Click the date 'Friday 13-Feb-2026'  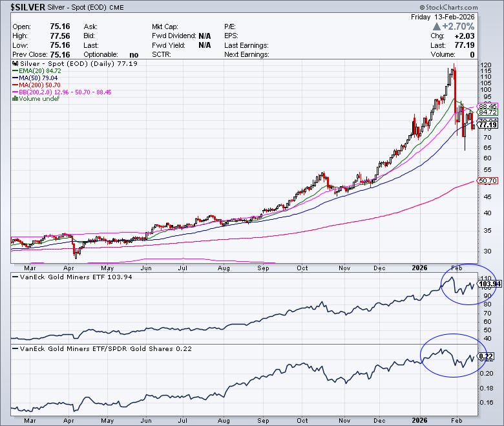point(442,17)
